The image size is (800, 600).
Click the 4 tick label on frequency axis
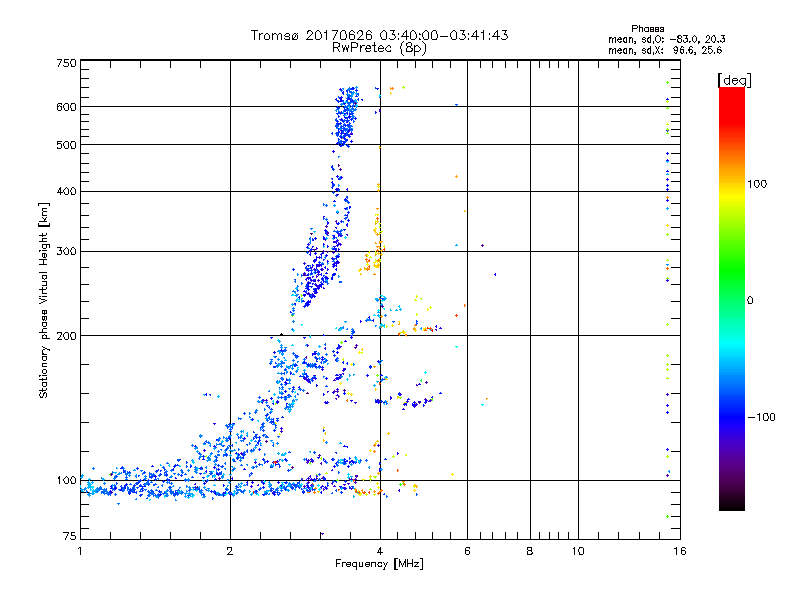(380, 551)
